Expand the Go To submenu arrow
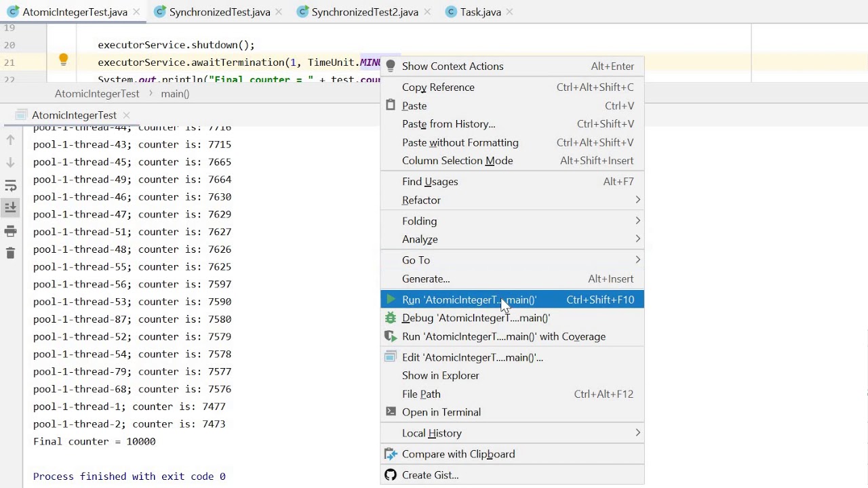 point(637,260)
